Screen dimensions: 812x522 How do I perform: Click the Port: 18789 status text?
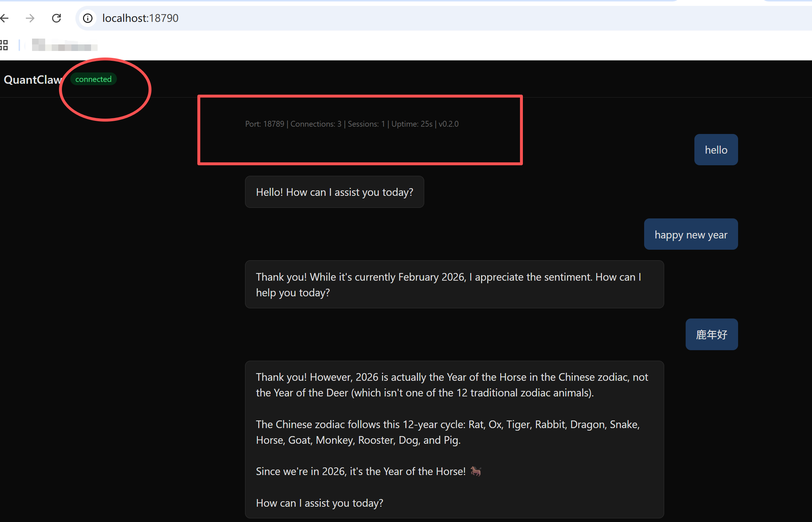pos(265,124)
